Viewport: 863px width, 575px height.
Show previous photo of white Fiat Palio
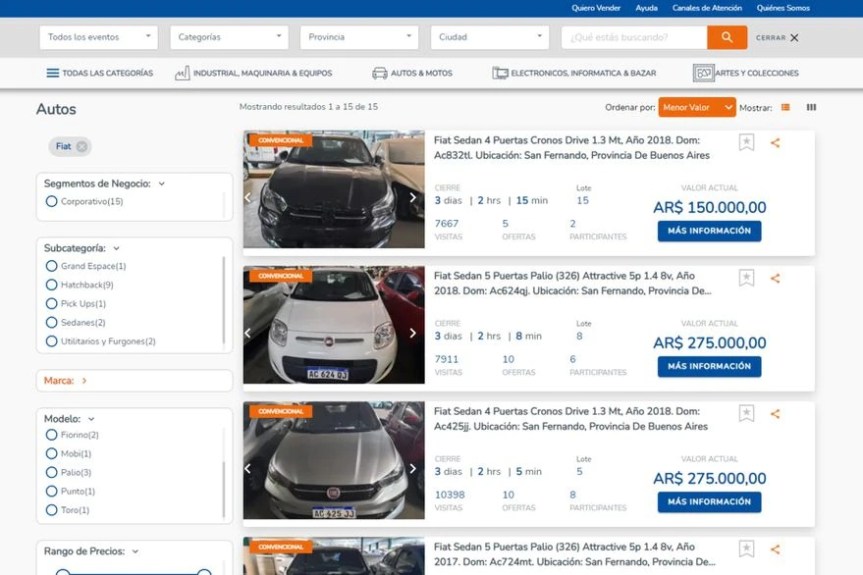[249, 333]
